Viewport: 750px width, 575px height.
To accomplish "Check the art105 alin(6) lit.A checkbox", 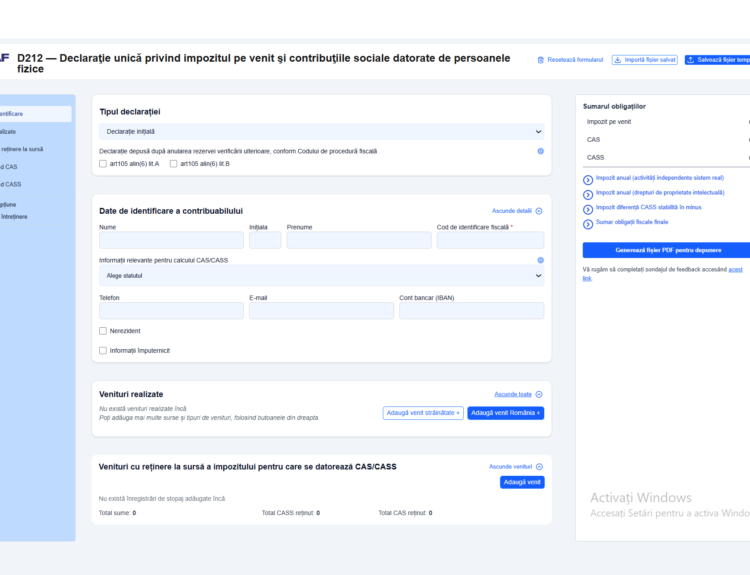I will [103, 164].
